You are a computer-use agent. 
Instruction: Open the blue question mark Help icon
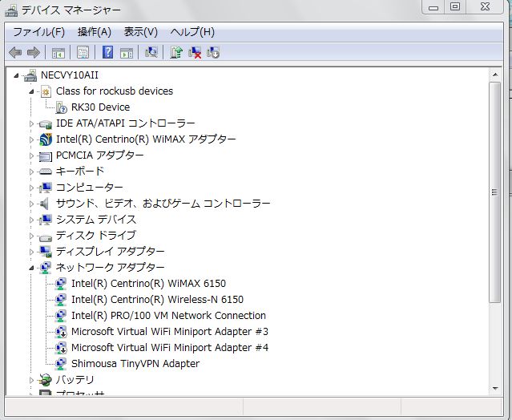(x=107, y=52)
